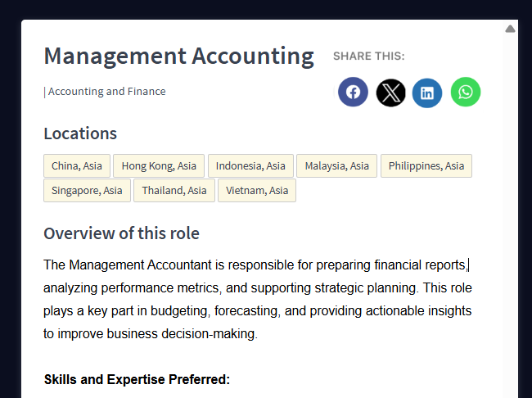The image size is (532, 398).
Task: Click the Philippines, Asia location tag
Action: [426, 166]
